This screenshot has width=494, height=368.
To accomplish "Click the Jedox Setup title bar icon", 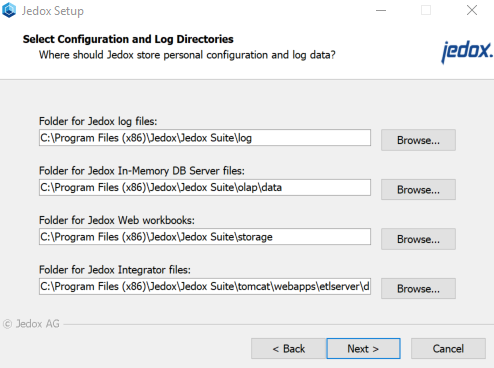I will tap(9, 10).
